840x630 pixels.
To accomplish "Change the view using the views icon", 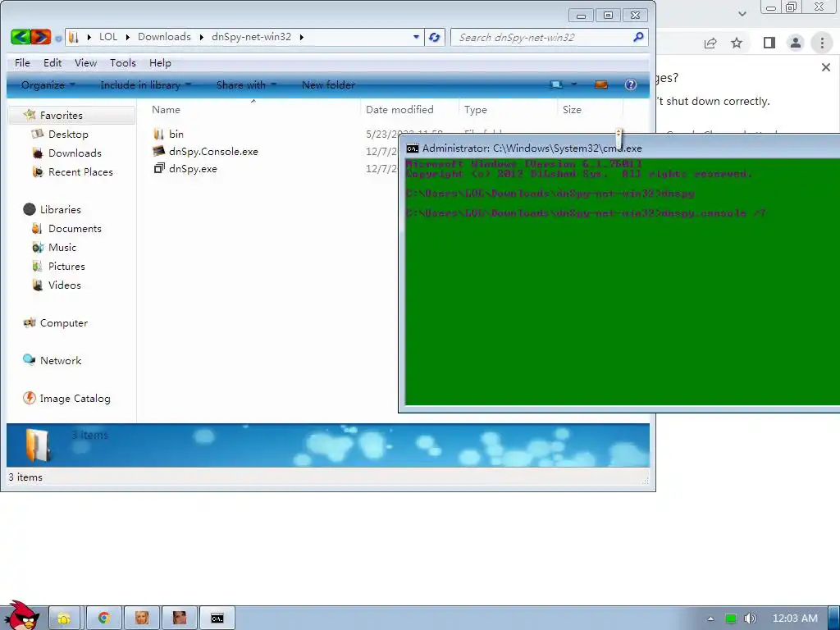I will [x=557, y=84].
